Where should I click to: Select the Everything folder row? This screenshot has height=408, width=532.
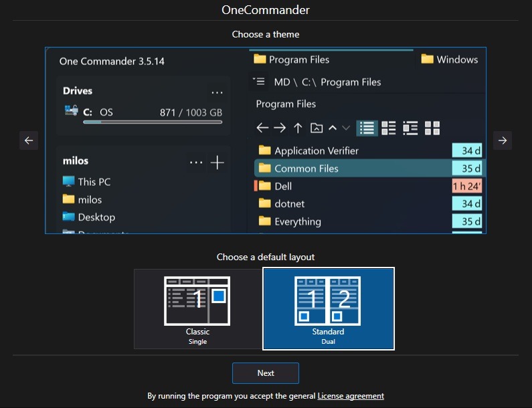(x=369, y=221)
